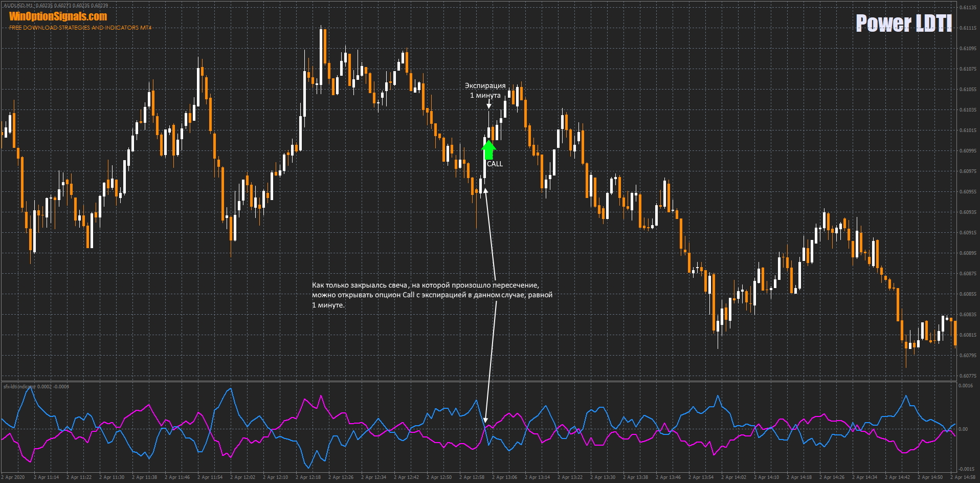Click the small white expiration arrow above candle
This screenshot has height=483, width=980.
click(x=489, y=104)
